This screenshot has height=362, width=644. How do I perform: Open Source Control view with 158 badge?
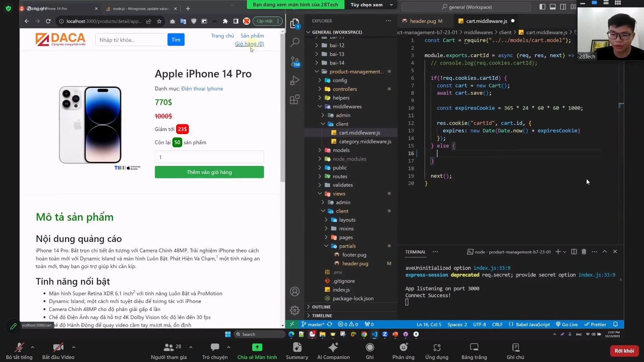[295, 62]
